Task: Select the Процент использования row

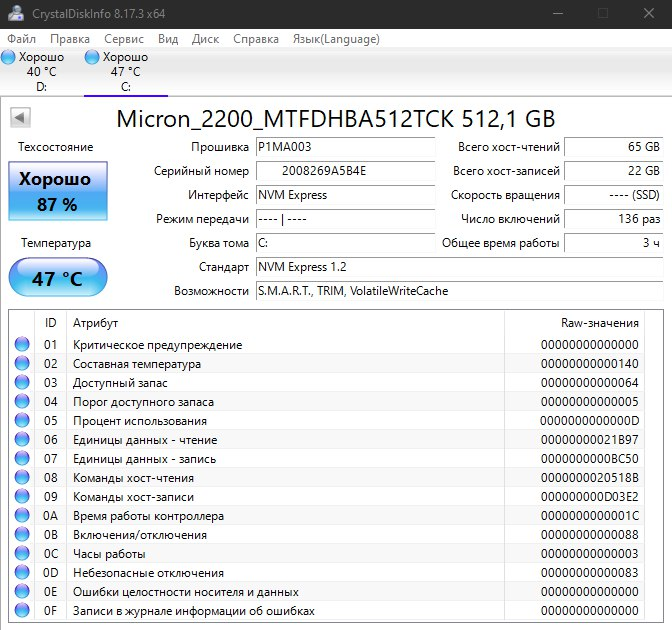Action: (327, 420)
